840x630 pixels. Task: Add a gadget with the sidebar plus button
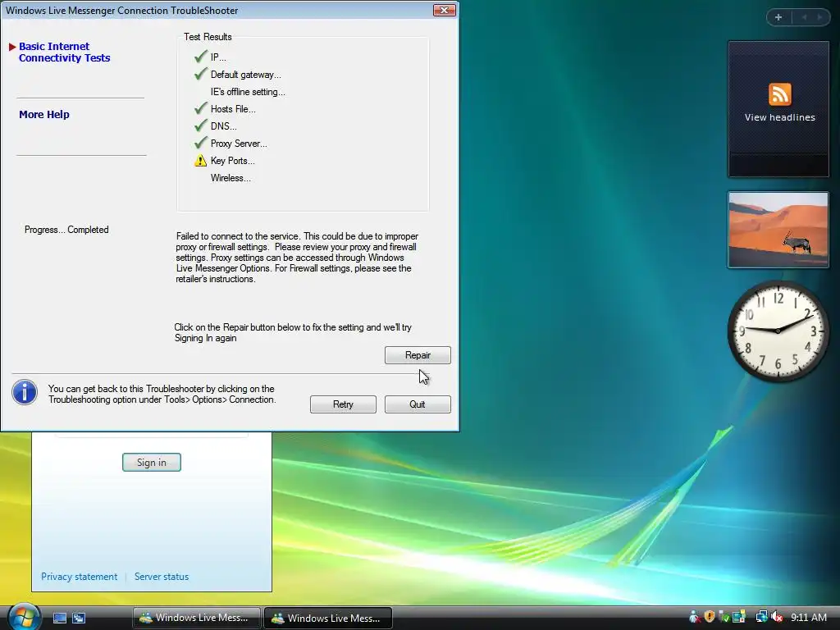[x=778, y=17]
